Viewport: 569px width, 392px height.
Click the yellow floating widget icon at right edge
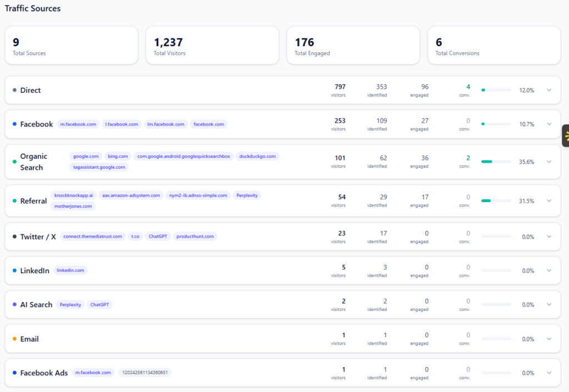point(566,135)
